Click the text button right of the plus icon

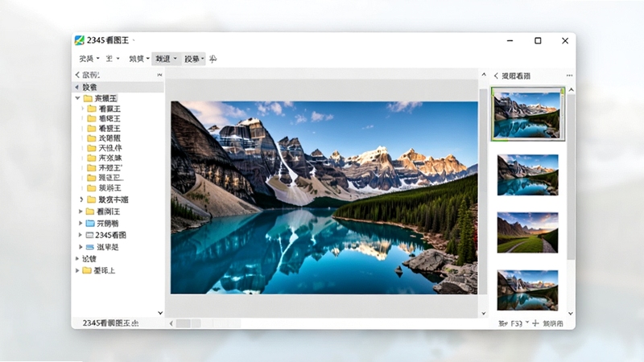(553, 323)
